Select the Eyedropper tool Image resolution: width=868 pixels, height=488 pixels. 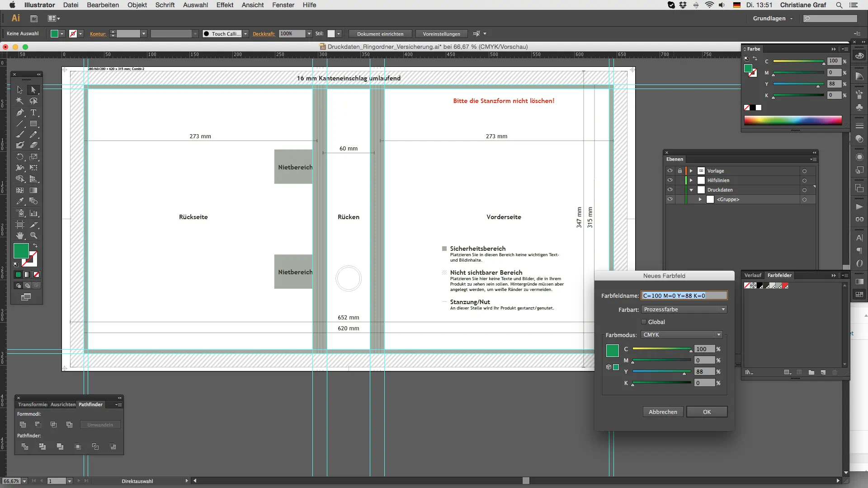(20, 202)
